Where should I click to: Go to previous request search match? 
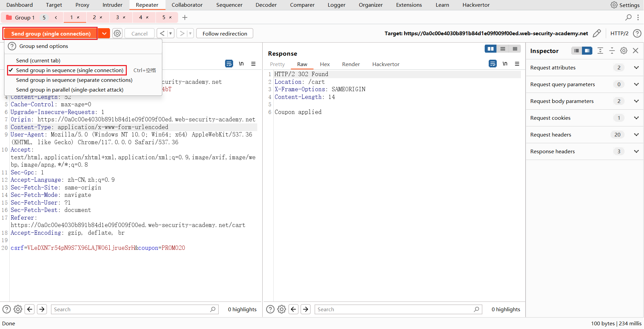click(30, 309)
